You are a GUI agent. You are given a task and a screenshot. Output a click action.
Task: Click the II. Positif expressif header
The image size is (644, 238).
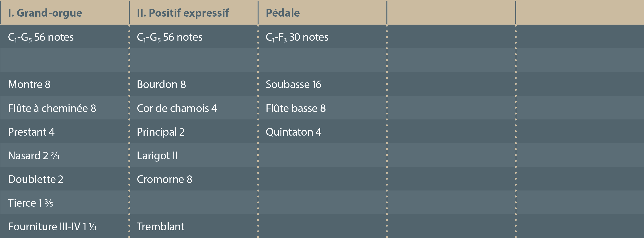[x=183, y=13]
